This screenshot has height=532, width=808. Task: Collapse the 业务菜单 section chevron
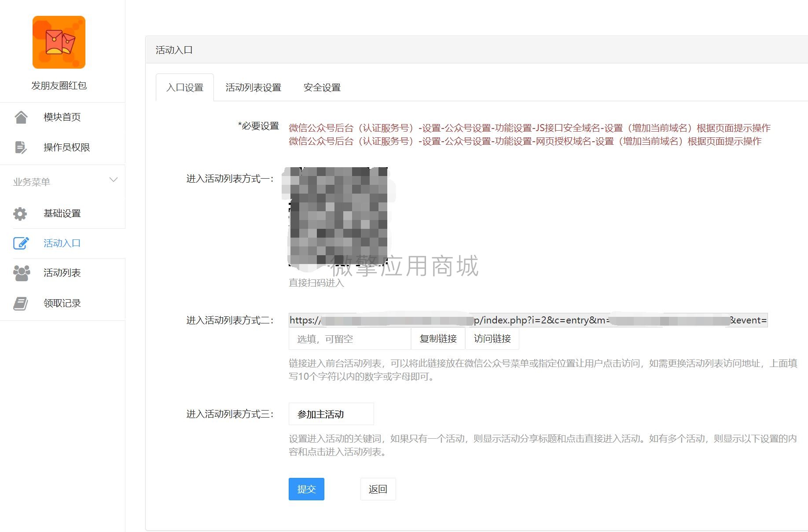click(114, 180)
